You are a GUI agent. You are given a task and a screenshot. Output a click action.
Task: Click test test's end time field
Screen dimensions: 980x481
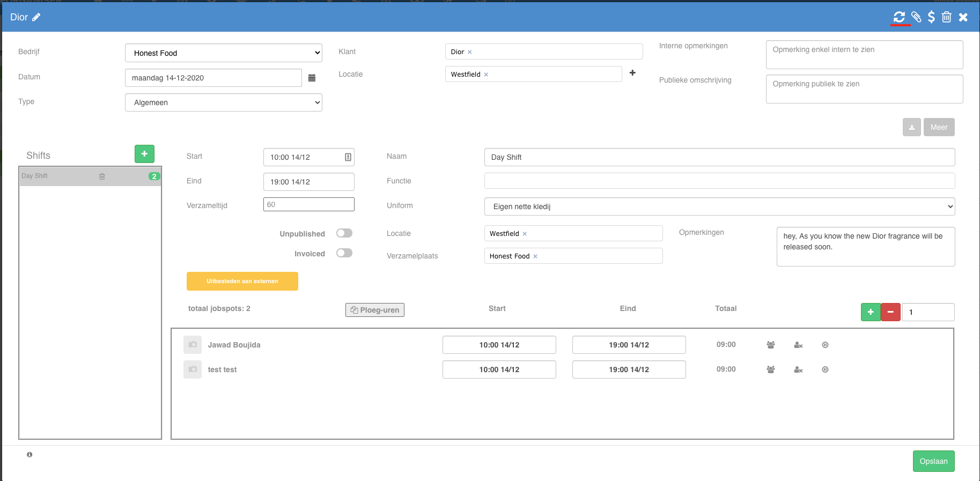point(629,369)
